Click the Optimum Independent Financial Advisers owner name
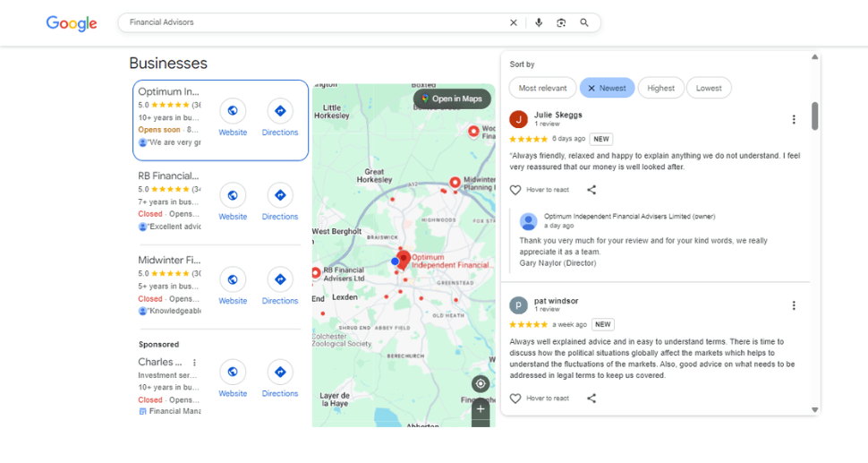Image resolution: width=868 pixels, height=463 pixels. tap(629, 217)
